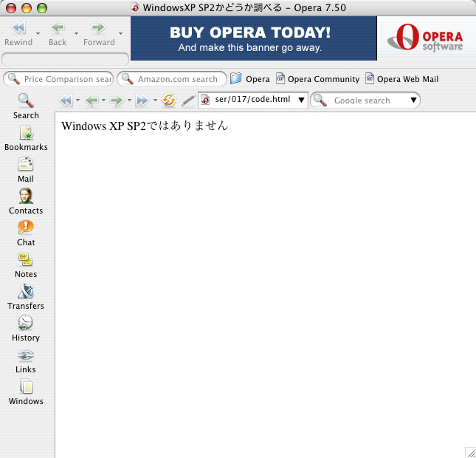Close the window with the red button
Viewport: 476px width, 458px height.
pos(11,8)
